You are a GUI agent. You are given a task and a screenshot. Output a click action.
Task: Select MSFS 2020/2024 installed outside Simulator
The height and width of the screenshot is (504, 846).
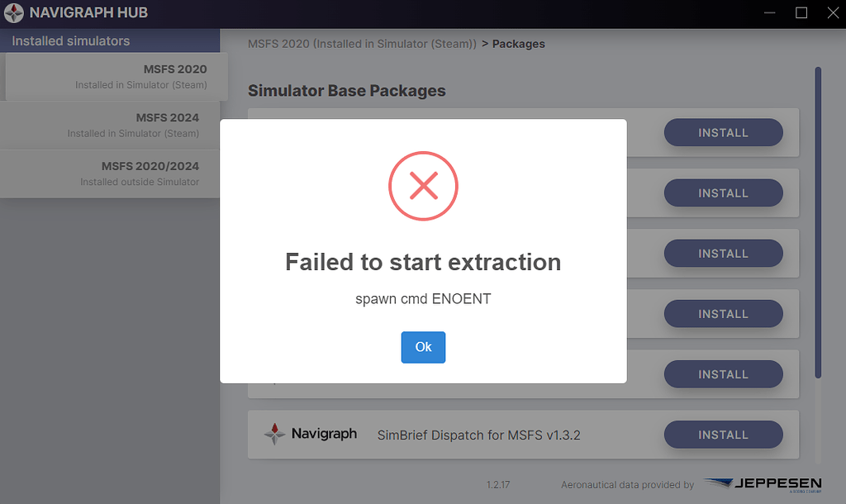pyautogui.click(x=110, y=173)
